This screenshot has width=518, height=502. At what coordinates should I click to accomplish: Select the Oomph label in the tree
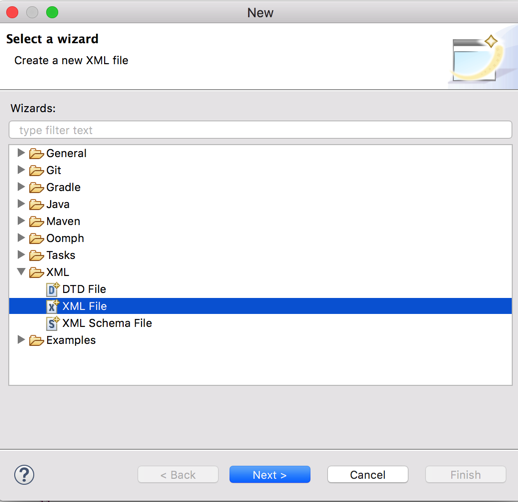(65, 238)
